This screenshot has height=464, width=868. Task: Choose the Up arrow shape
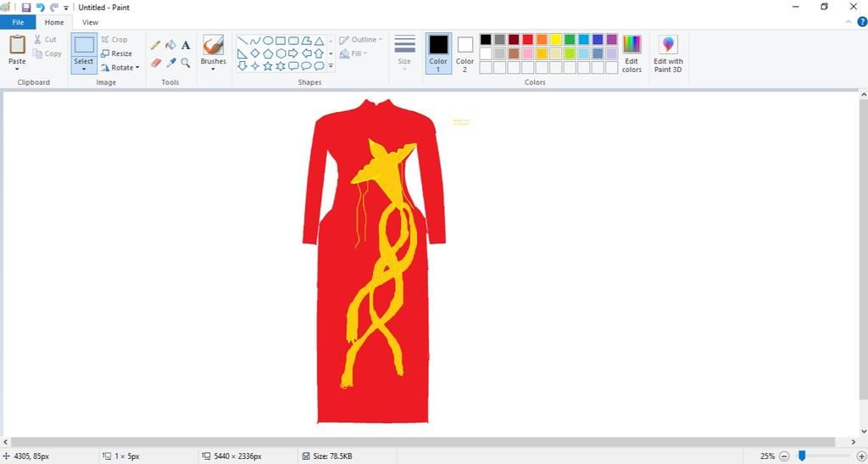pyautogui.click(x=319, y=53)
